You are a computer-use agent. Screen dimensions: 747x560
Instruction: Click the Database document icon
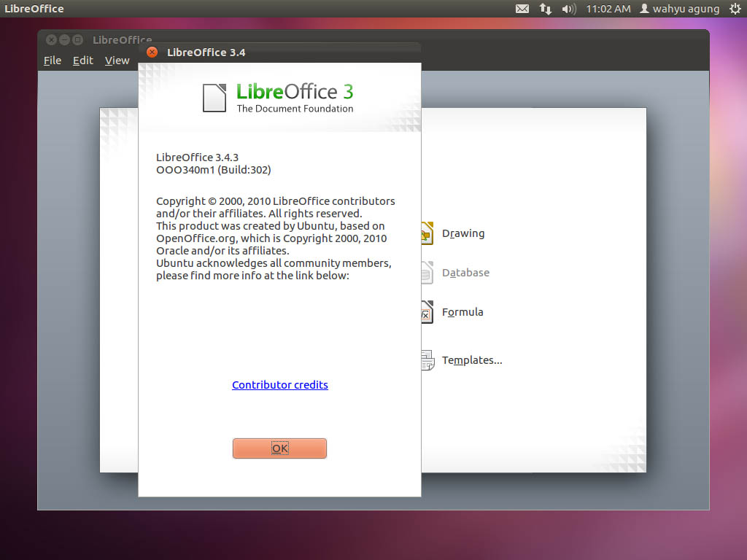(x=427, y=273)
